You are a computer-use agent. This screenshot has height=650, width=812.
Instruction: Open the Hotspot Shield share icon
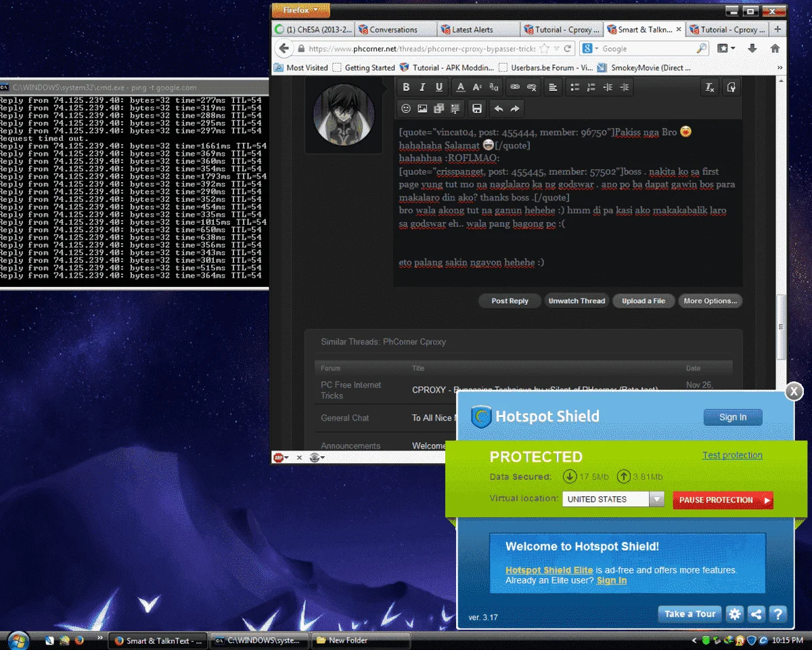[757, 614]
